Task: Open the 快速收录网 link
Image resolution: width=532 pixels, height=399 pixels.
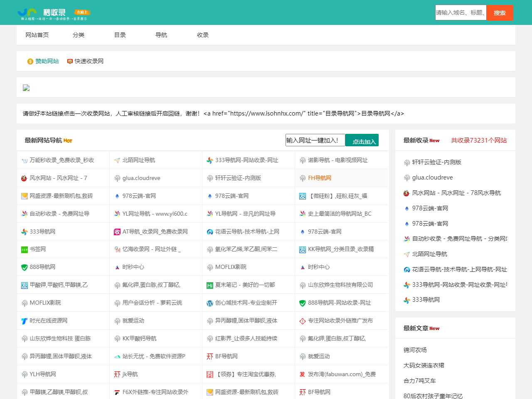Action: point(88,61)
